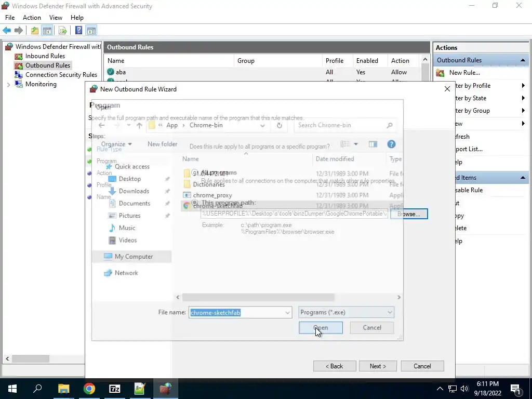
Task: Go back using the MMC toolbar back arrow
Action: click(7, 31)
